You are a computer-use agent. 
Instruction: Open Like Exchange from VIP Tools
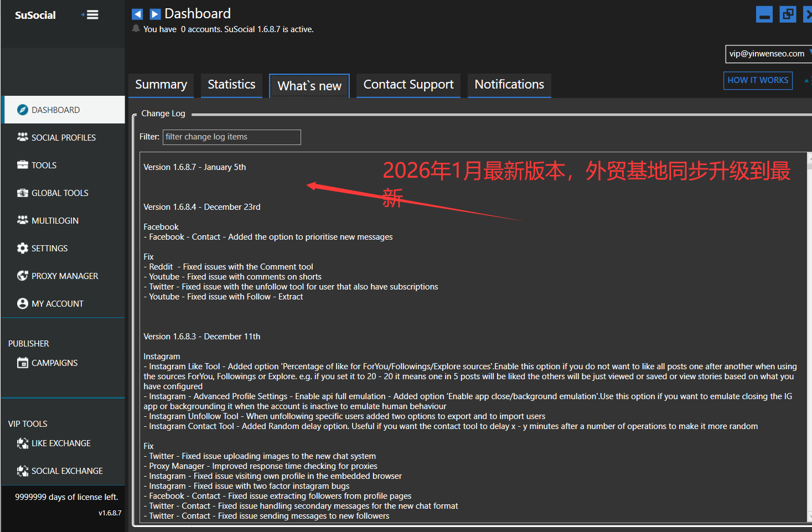[x=22, y=443]
